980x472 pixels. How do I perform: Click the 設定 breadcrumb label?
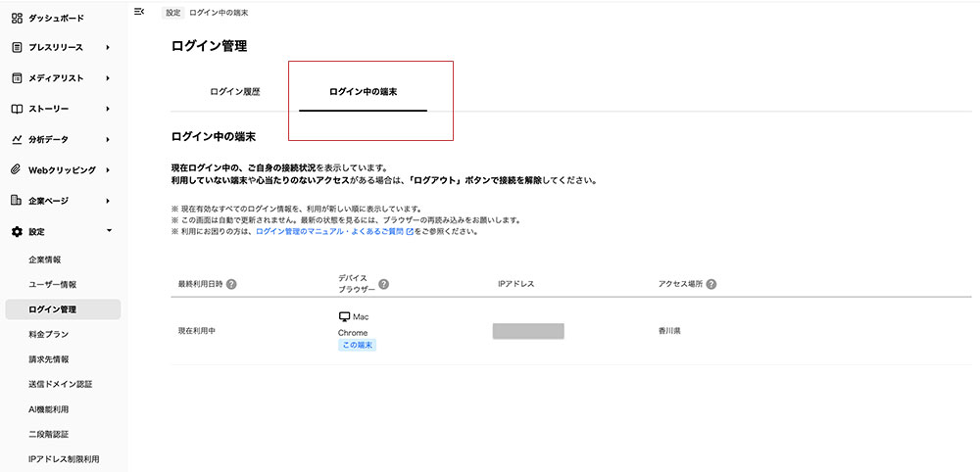click(x=172, y=12)
